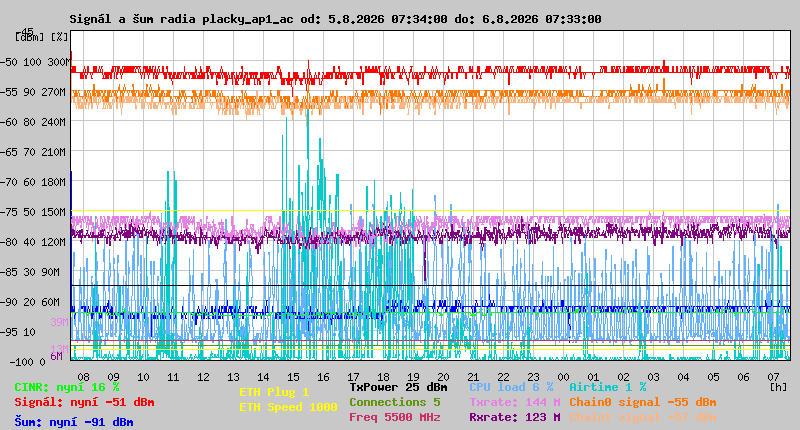Click the purple "6M" rate marker label
800x430 pixels.
click(56, 356)
